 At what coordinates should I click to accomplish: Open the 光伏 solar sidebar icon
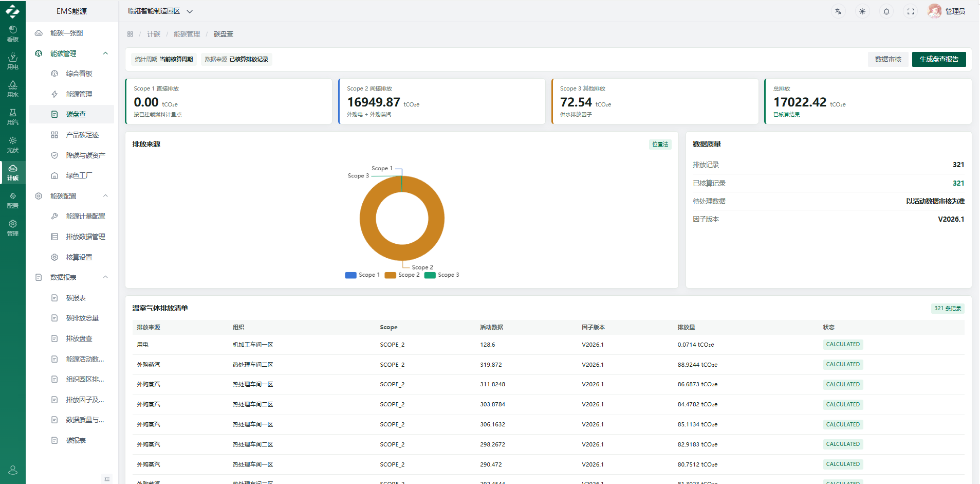click(x=13, y=145)
